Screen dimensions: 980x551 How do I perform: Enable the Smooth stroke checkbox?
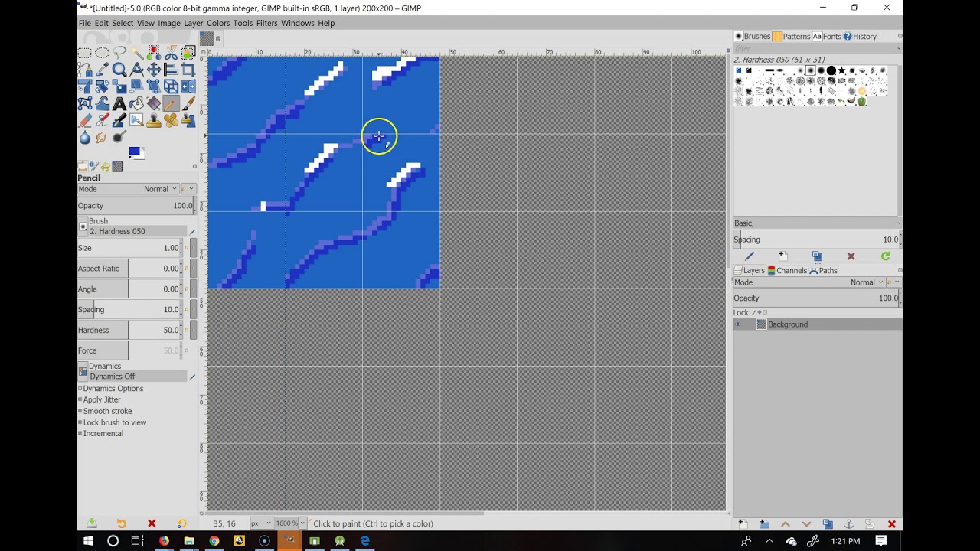[80, 411]
